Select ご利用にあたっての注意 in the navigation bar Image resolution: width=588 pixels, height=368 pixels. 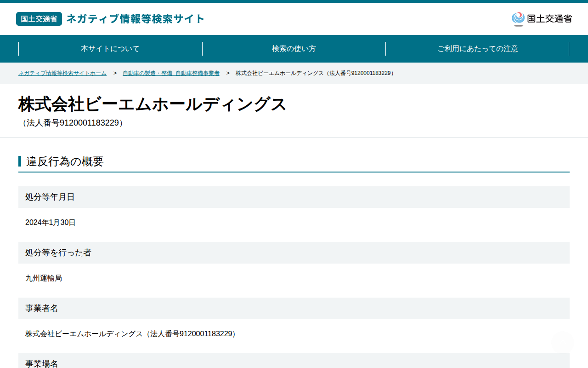click(x=478, y=49)
